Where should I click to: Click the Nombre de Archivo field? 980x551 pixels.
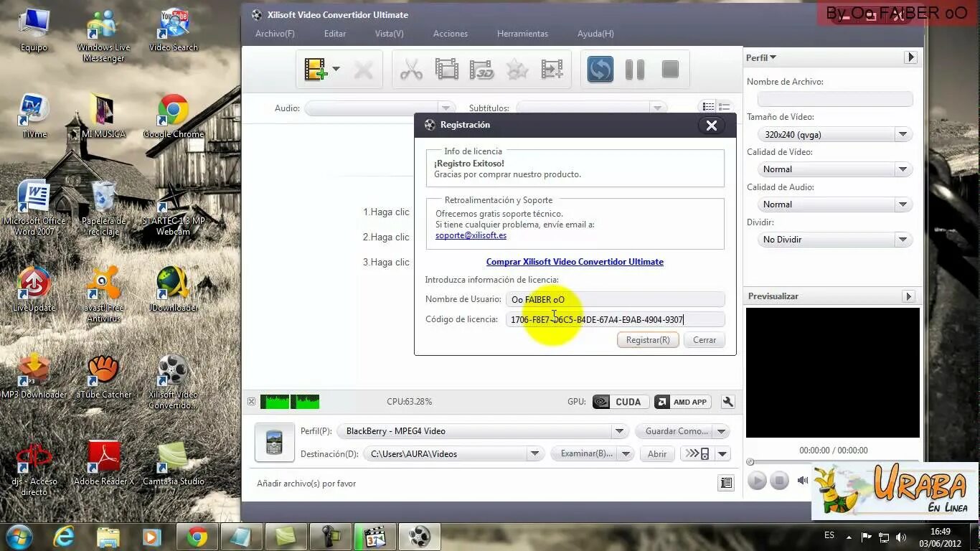835,99
